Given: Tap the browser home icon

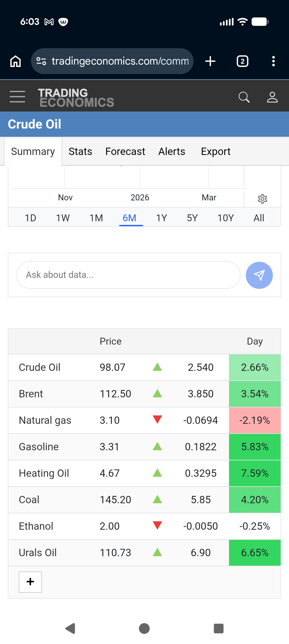Looking at the screenshot, I should click(15, 61).
